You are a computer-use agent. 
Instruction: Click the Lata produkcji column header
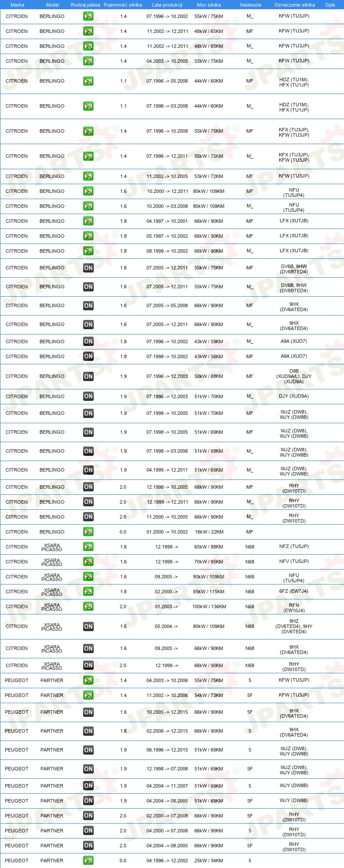(x=167, y=5)
